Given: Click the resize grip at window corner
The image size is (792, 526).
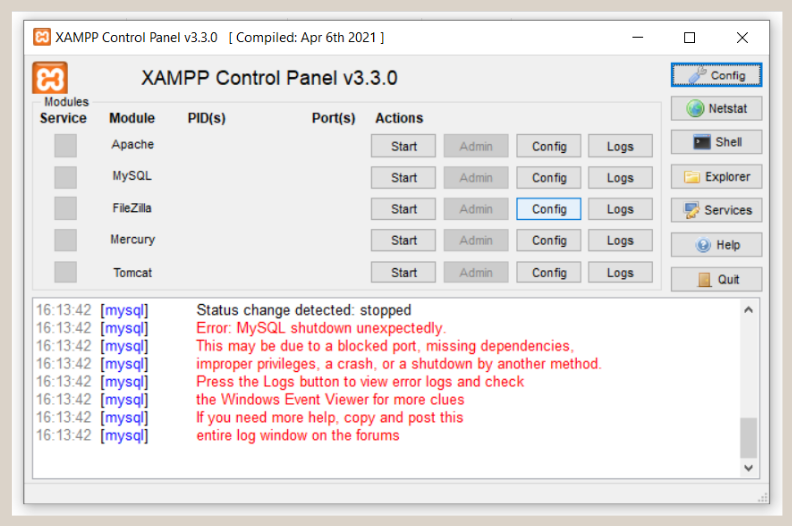Looking at the screenshot, I should [x=763, y=498].
